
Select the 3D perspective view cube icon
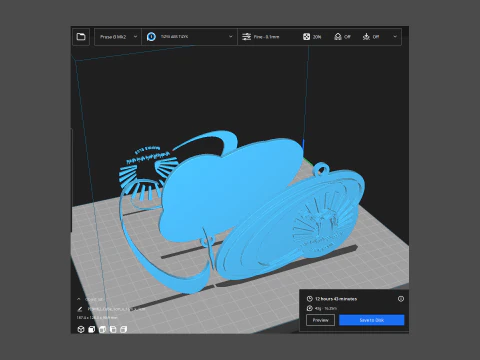pos(81,329)
